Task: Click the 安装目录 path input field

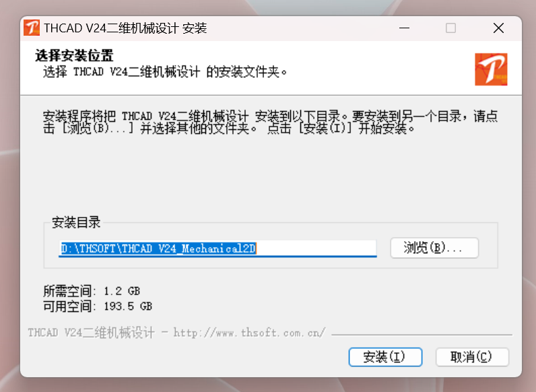Action: point(217,249)
